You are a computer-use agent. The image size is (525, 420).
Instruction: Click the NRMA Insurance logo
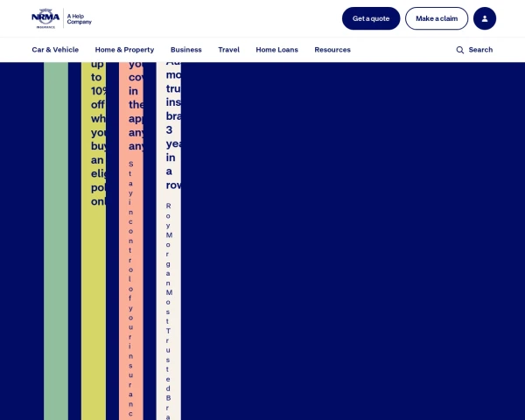[45, 18]
